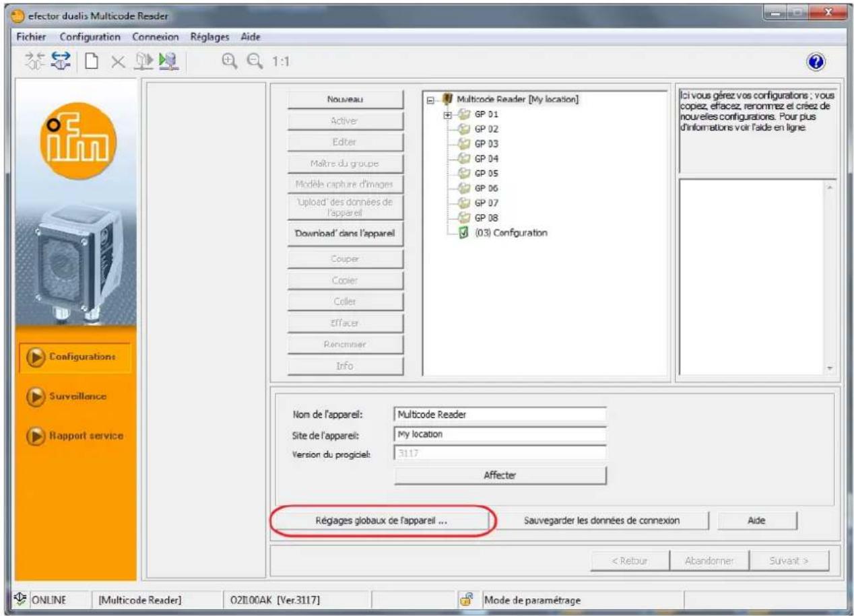The width and height of the screenshot is (854, 616).
Task: Click the Maître du groupe button
Action: (x=345, y=164)
